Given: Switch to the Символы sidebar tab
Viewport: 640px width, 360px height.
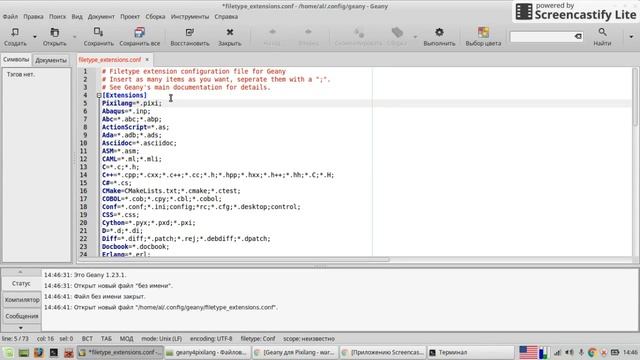Looking at the screenshot, I should 16,60.
